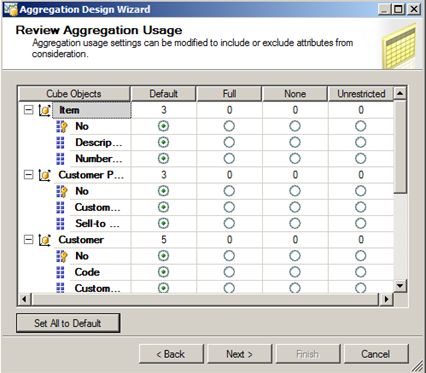Click the Full column header
Screen dimensions: 426x373
point(229,94)
